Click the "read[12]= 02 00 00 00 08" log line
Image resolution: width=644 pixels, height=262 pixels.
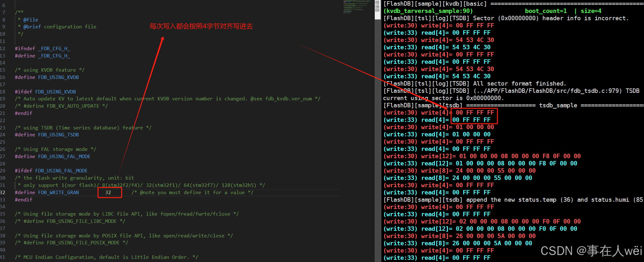click(480, 229)
